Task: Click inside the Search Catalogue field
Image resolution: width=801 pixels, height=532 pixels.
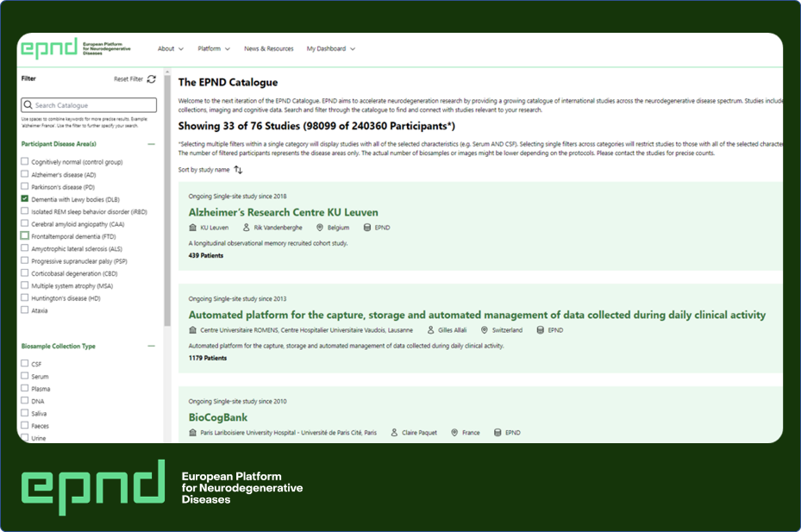Action: [x=86, y=104]
